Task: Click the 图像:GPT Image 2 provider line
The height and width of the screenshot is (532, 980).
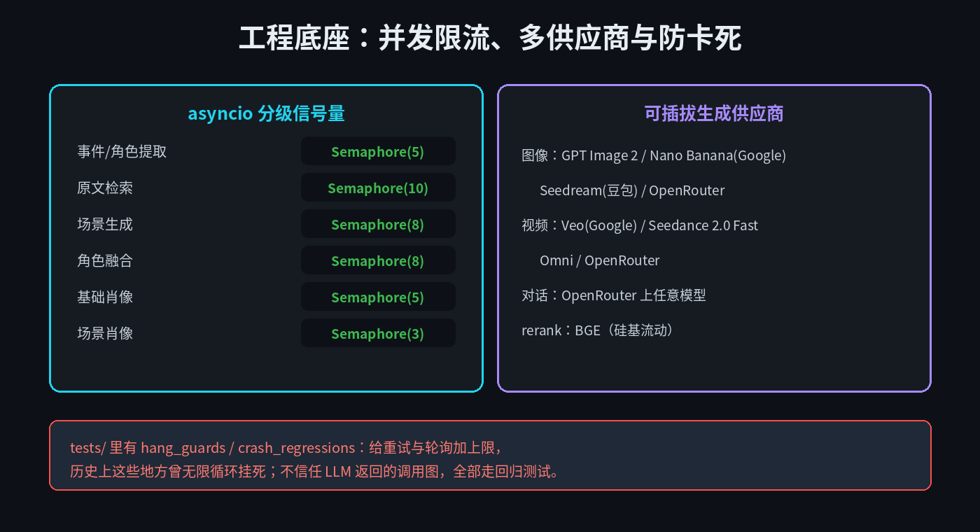Action: 654,155
